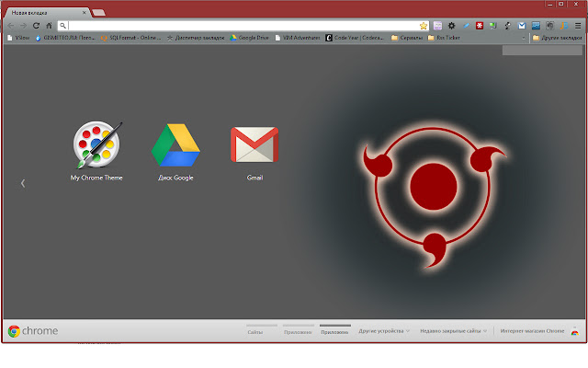Expand the Другие закладки folder
This screenshot has width=588, height=368.
tap(558, 38)
